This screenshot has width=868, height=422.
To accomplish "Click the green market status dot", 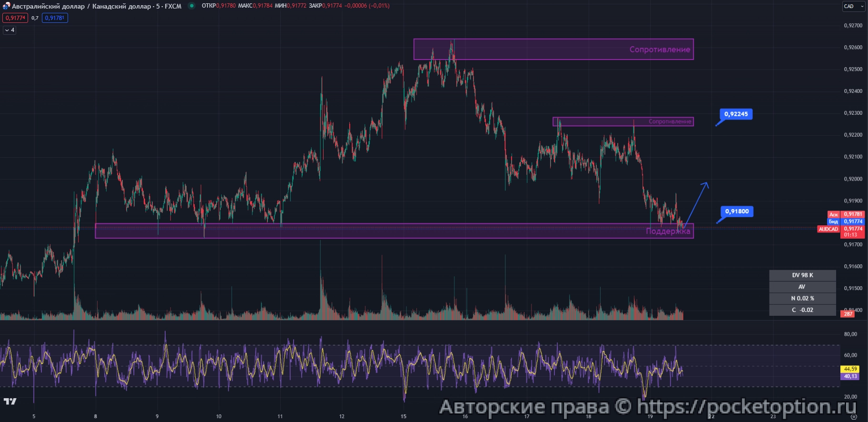I will point(191,6).
